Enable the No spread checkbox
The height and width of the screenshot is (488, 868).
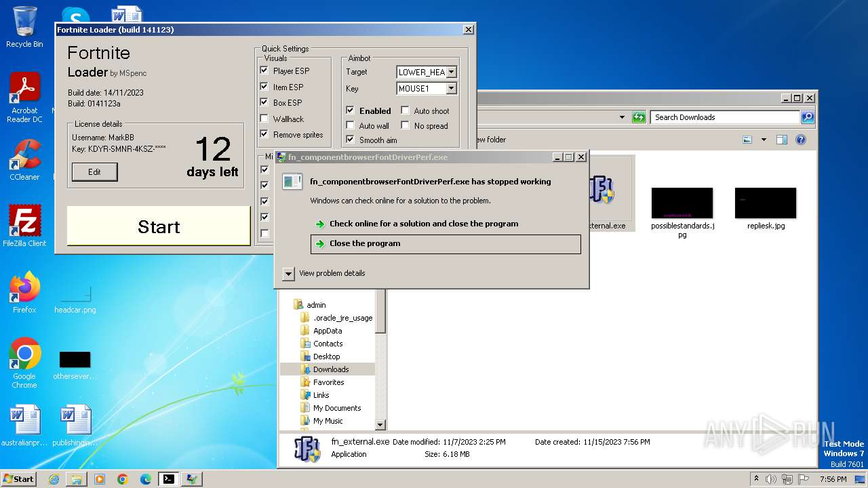405,125
